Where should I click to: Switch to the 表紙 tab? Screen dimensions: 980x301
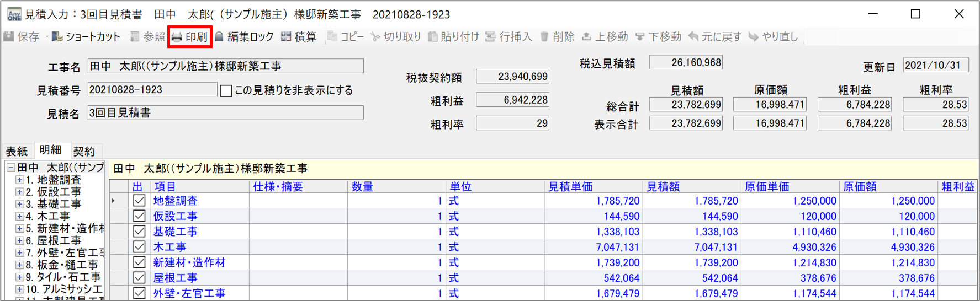17,151
